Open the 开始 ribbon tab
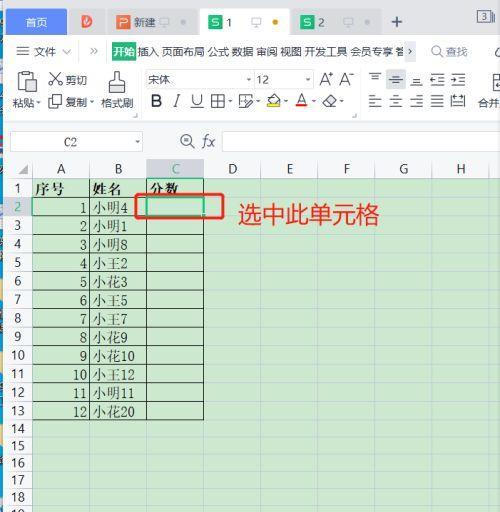Image resolution: width=500 pixels, height=512 pixels. pos(124,52)
